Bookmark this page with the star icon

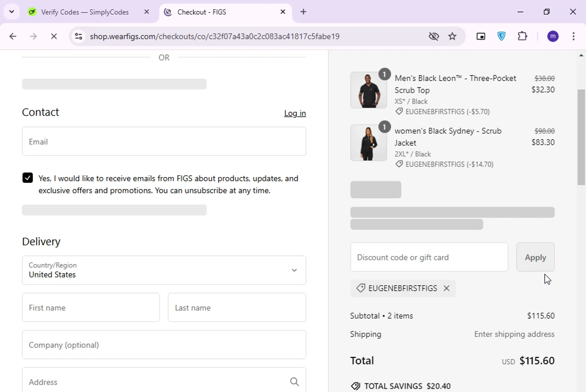[452, 36]
